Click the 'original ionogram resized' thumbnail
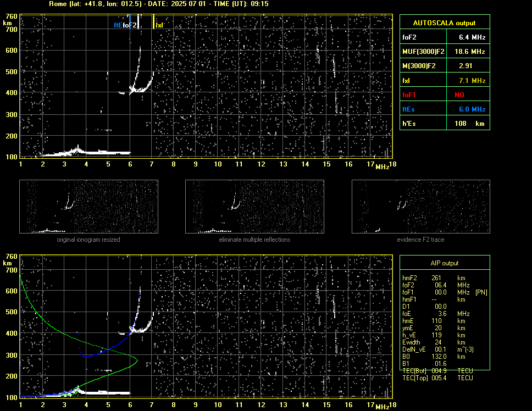This screenshot has height=411, width=532. tap(88, 207)
